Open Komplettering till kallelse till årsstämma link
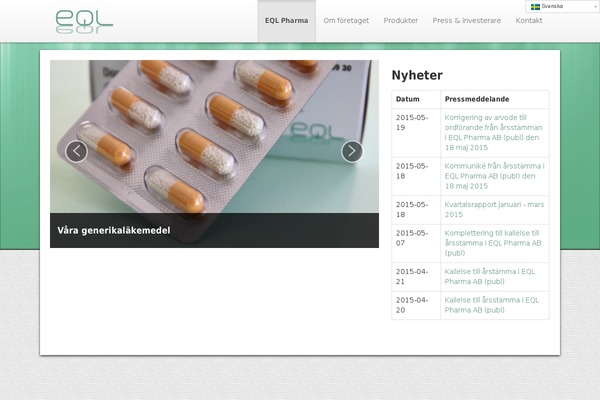Screen dimensions: 600x400 coord(493,243)
